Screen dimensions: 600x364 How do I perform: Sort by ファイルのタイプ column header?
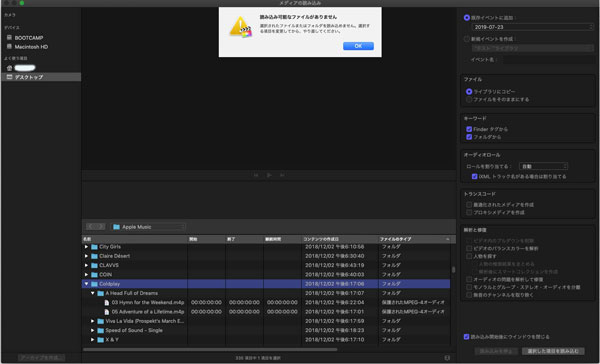coord(415,239)
